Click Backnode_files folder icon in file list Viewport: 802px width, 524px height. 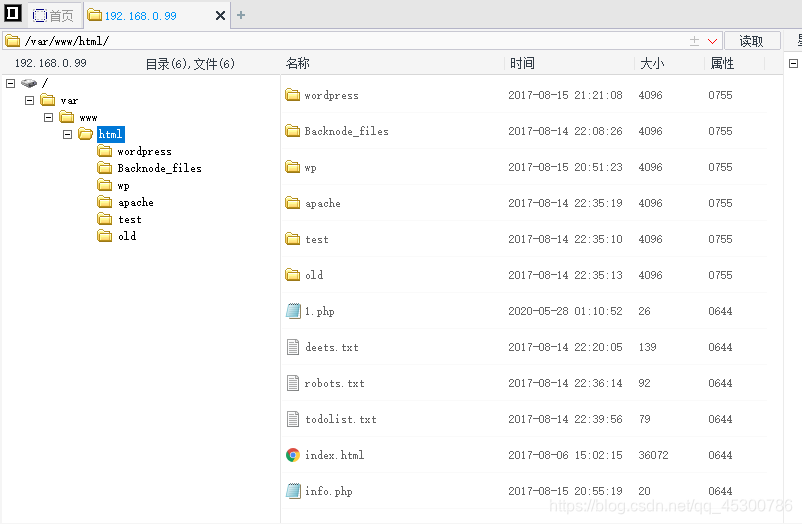click(293, 131)
